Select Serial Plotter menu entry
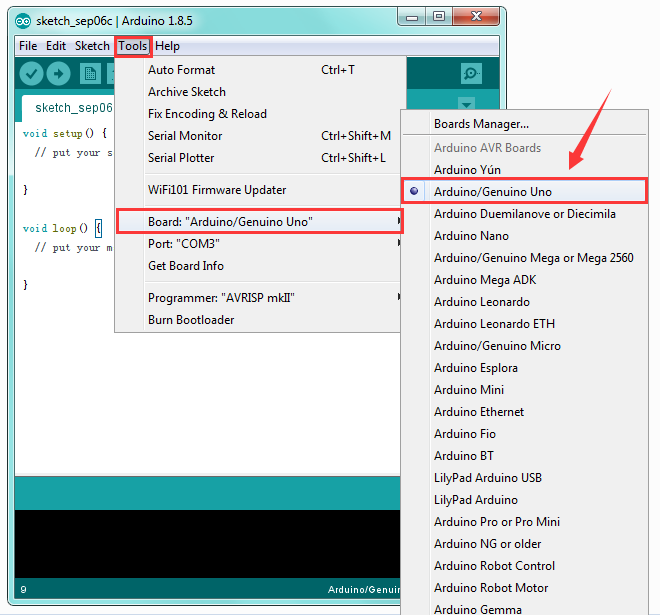Screen dimensions: 660x615 pyautogui.click(x=181, y=158)
